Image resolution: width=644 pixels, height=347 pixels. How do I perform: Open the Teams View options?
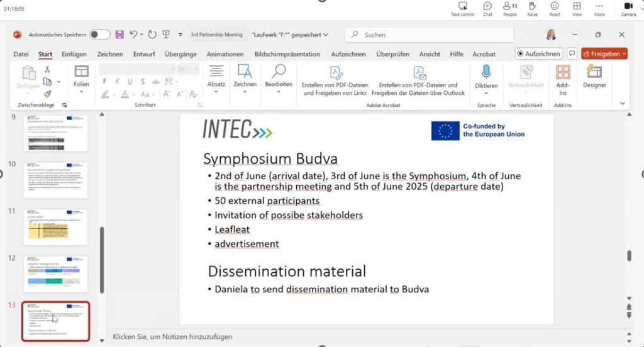pyautogui.click(x=577, y=9)
